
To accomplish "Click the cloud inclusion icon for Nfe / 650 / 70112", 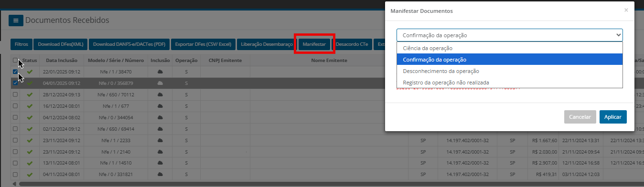I will pos(160,94).
